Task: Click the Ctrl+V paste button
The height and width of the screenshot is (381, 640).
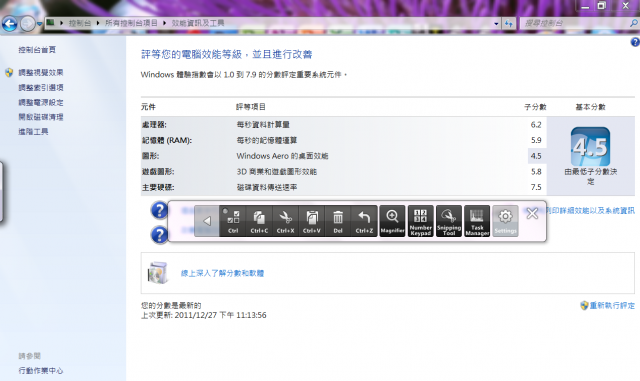Action: [312, 221]
